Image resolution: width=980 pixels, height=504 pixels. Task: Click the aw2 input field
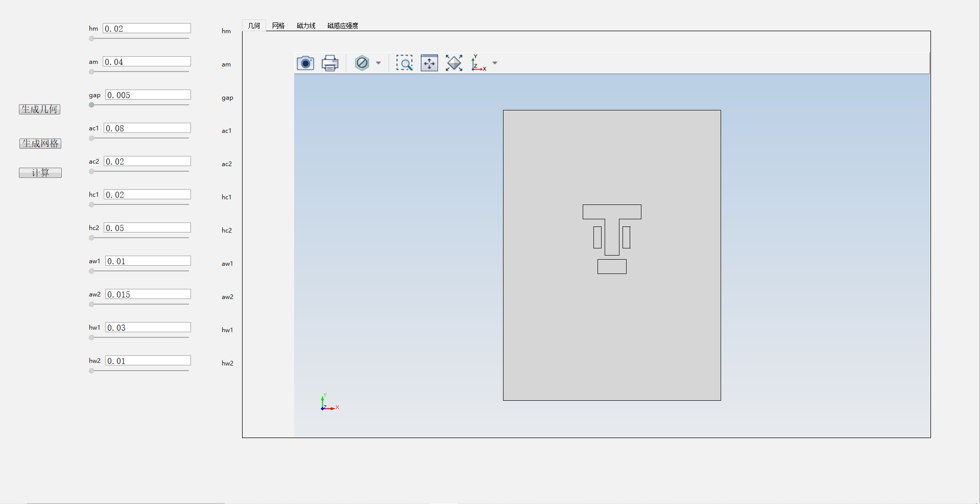148,294
